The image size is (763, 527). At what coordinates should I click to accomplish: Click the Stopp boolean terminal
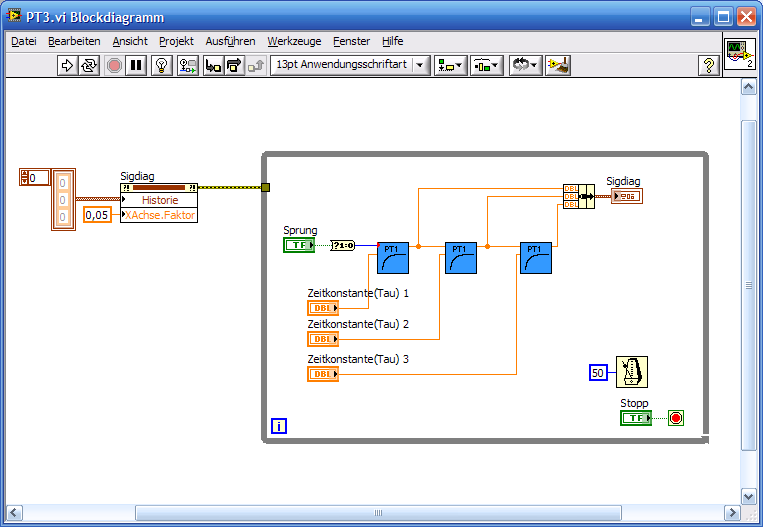pyautogui.click(x=636, y=418)
